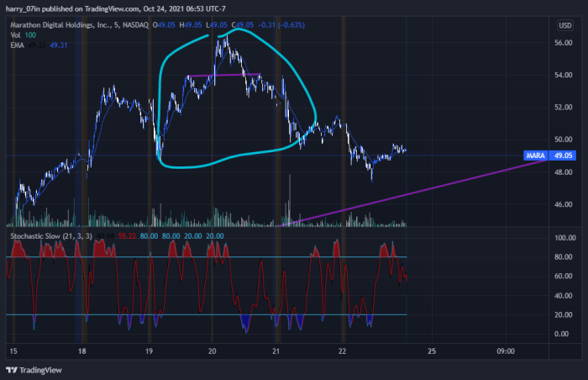Click date 15 on the time axis
Screen dimensions: 588x380
[13, 351]
